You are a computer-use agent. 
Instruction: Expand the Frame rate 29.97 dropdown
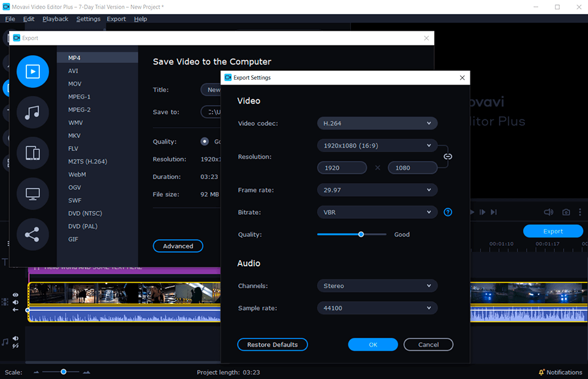click(377, 190)
